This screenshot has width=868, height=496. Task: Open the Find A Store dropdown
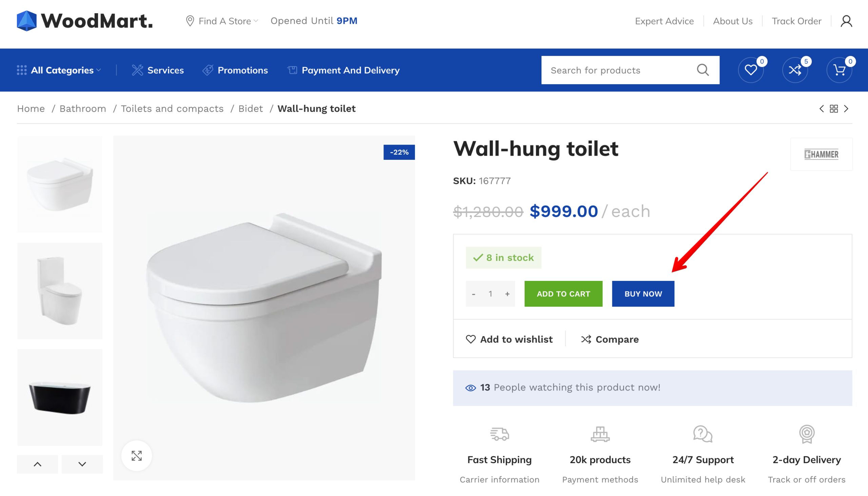coord(222,21)
